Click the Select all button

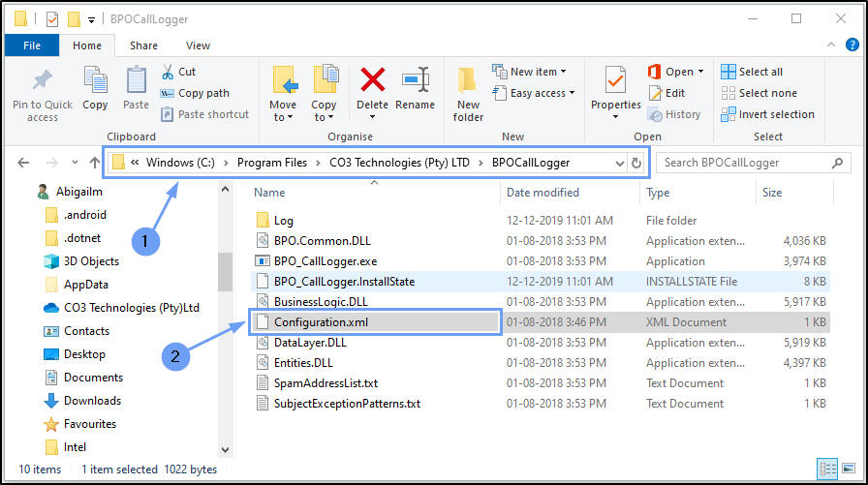(x=752, y=72)
